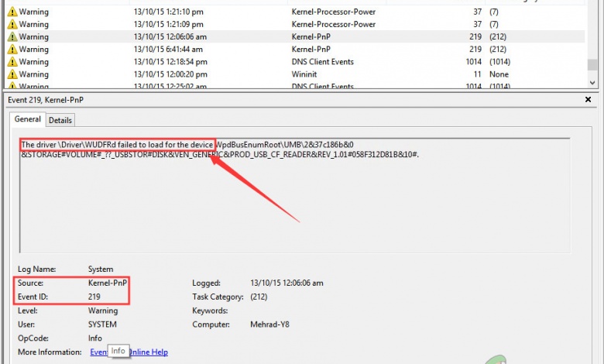The width and height of the screenshot is (604, 364).
Task: Click Logged value 13/10/15 12:06:06 am
Action: click(287, 283)
